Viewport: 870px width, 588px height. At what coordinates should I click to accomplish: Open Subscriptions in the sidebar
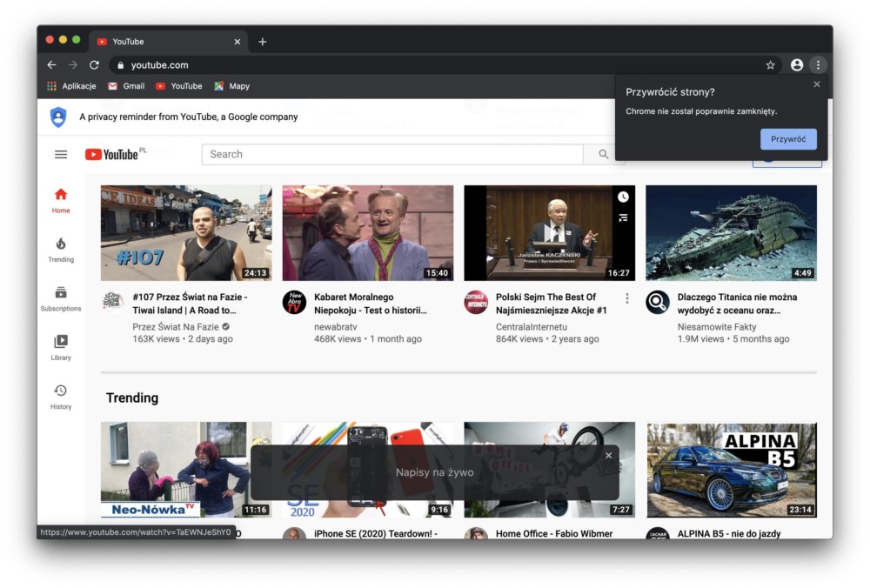pos(61,299)
